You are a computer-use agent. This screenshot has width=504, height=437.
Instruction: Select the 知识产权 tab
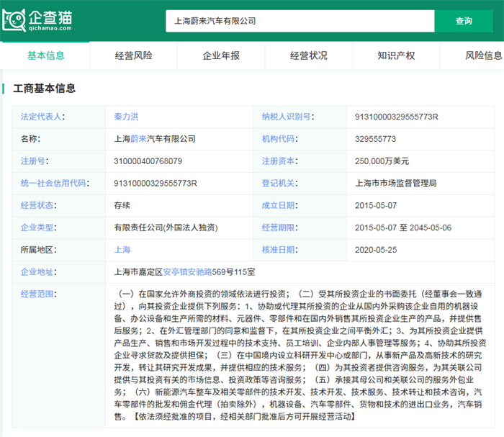[396, 55]
